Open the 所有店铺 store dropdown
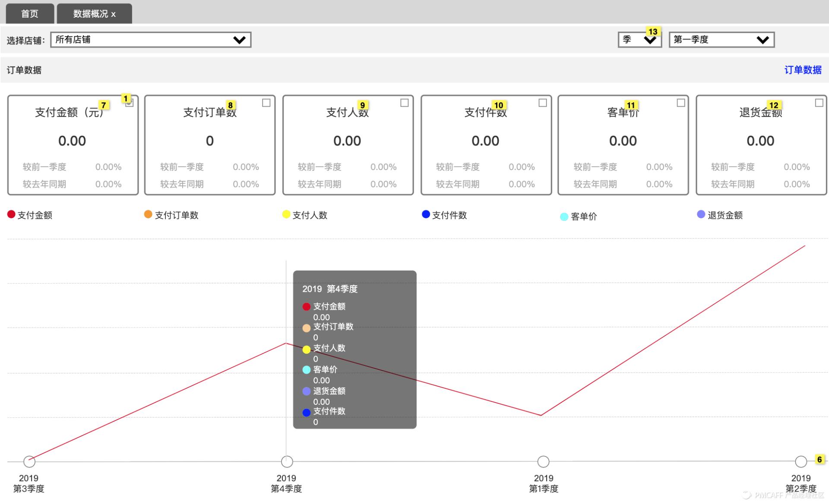Image resolution: width=829 pixels, height=504 pixels. pyautogui.click(x=151, y=40)
